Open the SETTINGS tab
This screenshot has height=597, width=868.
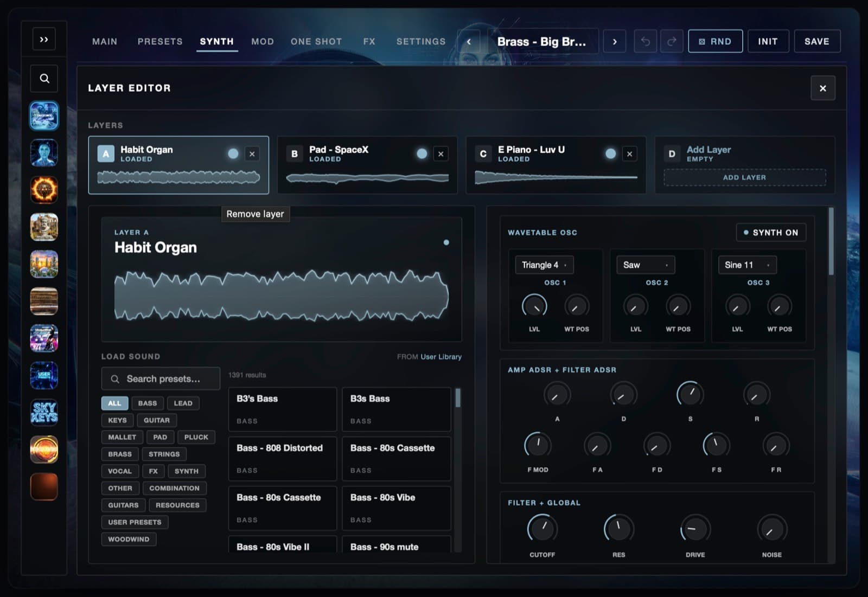pyautogui.click(x=421, y=41)
